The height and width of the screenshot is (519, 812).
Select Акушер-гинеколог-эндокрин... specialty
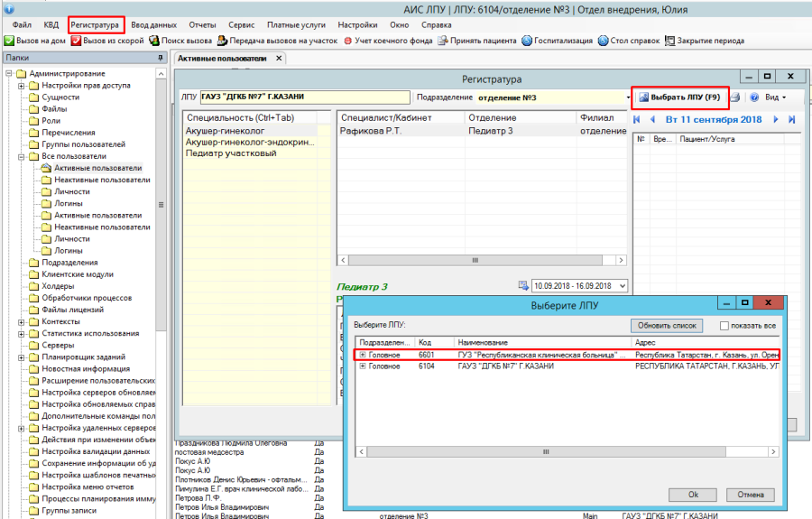click(x=250, y=142)
